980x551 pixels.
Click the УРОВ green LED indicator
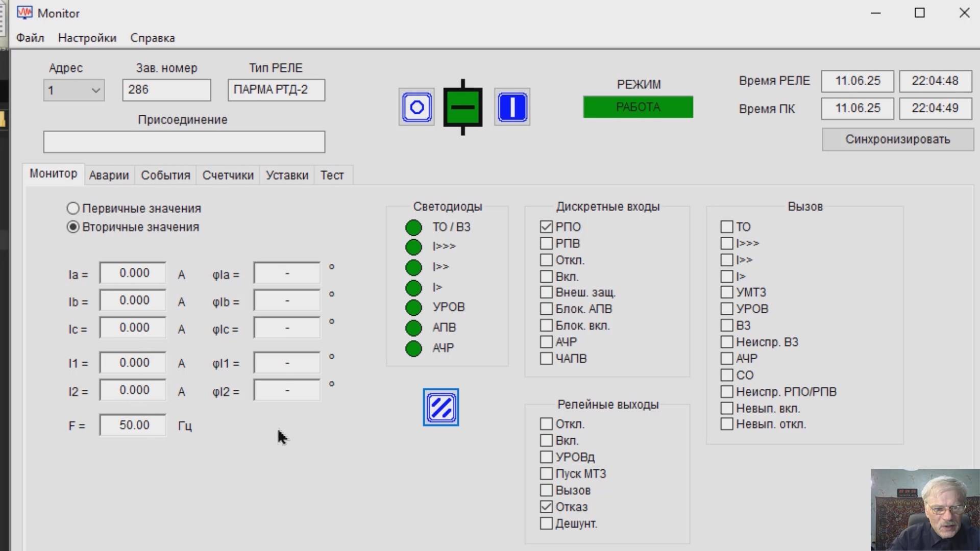[x=413, y=308]
